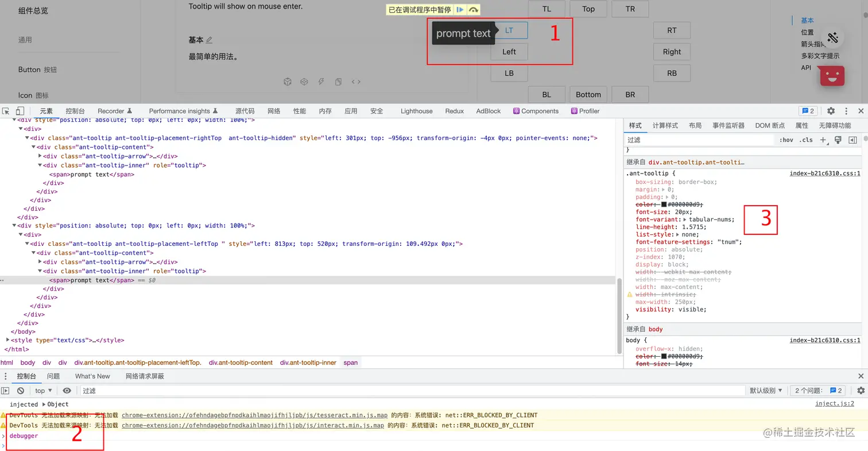The width and height of the screenshot is (868, 451).
Task: Focus the styles 过滤 filter field
Action: pyautogui.click(x=699, y=140)
